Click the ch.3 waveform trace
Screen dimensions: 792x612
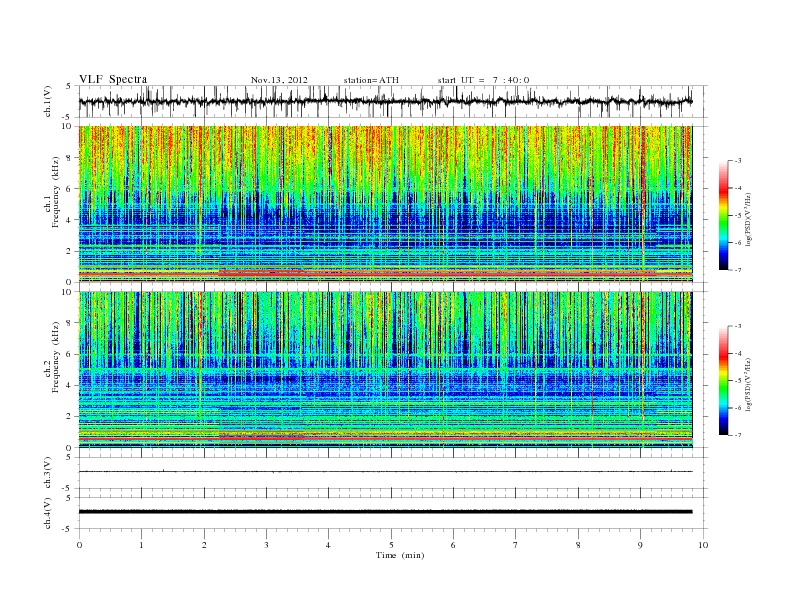click(x=385, y=472)
